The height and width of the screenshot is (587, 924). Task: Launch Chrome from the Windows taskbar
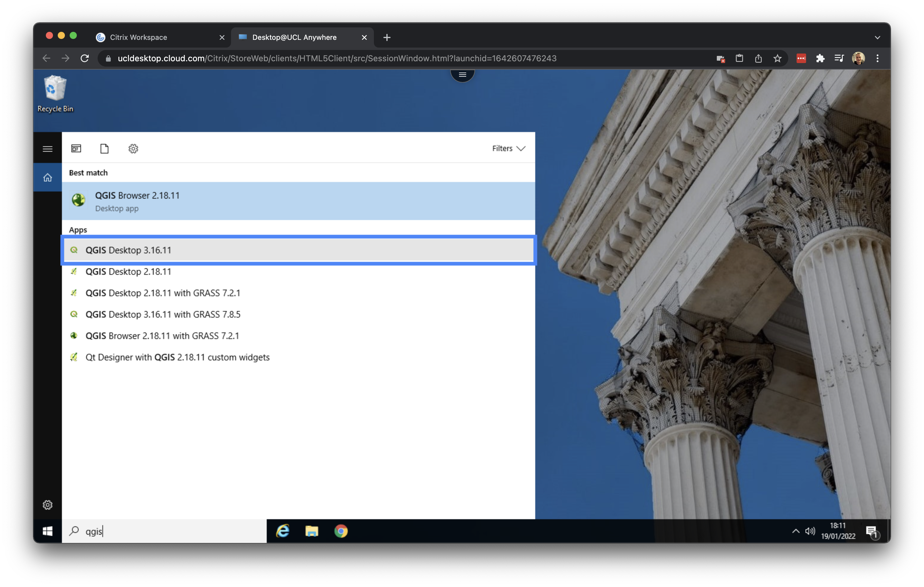341,531
